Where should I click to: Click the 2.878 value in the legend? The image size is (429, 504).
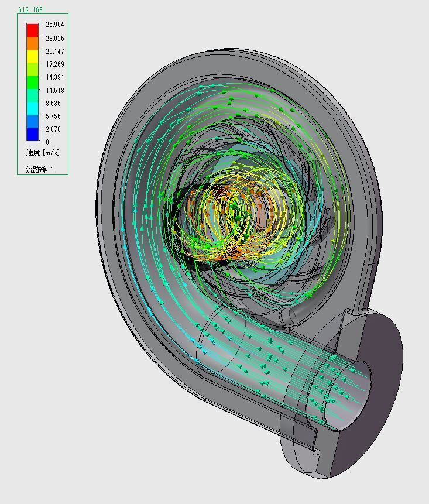pyautogui.click(x=53, y=129)
